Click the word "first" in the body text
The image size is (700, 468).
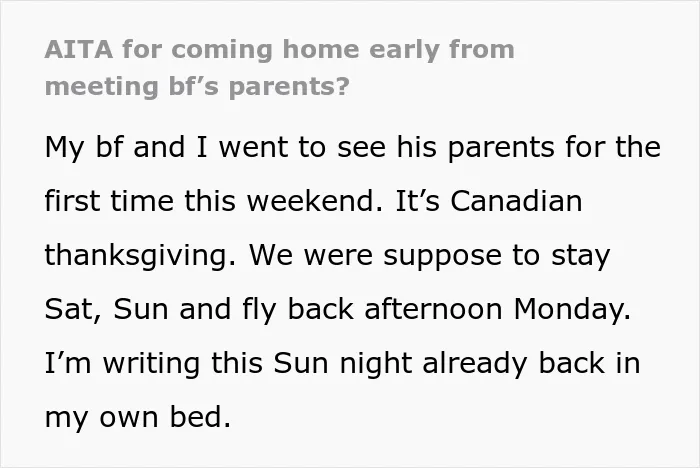pos(72,201)
